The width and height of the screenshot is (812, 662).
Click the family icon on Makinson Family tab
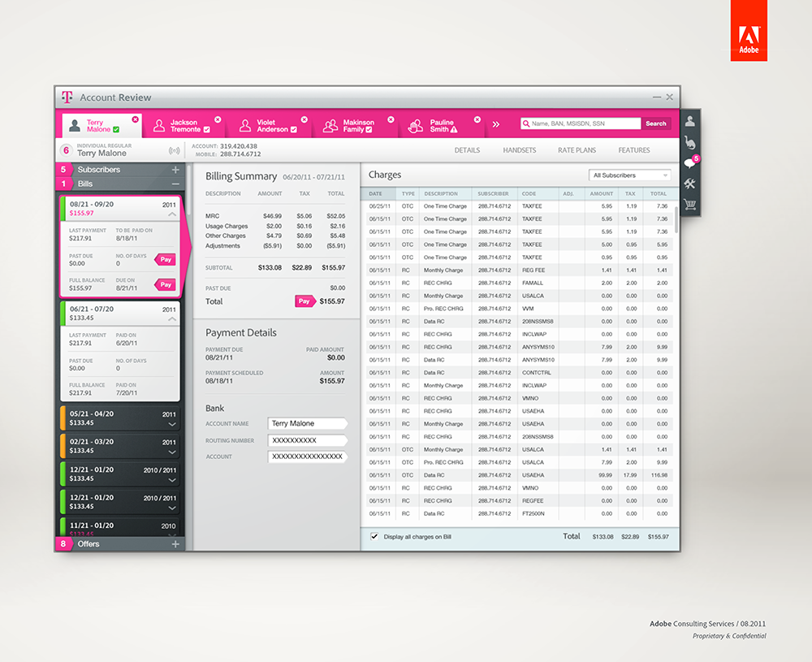(330, 126)
